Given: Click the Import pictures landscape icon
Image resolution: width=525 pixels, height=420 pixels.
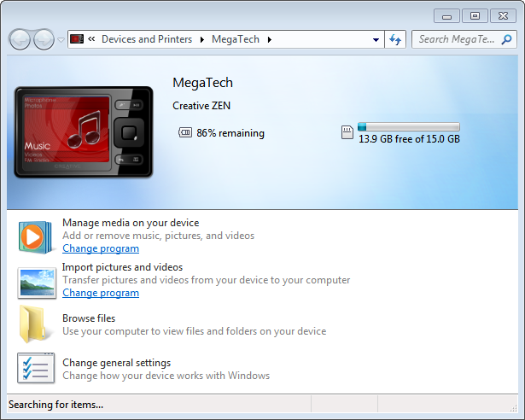Looking at the screenshot, I should coord(37,283).
